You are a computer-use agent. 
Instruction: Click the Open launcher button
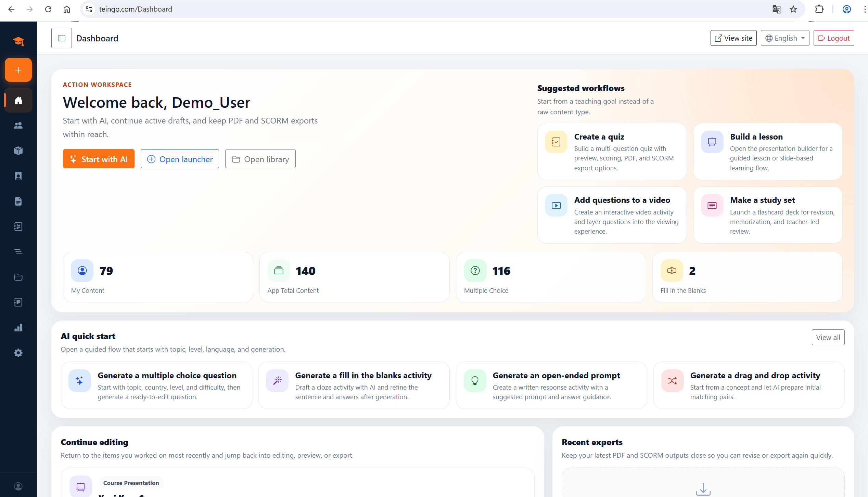pyautogui.click(x=180, y=159)
